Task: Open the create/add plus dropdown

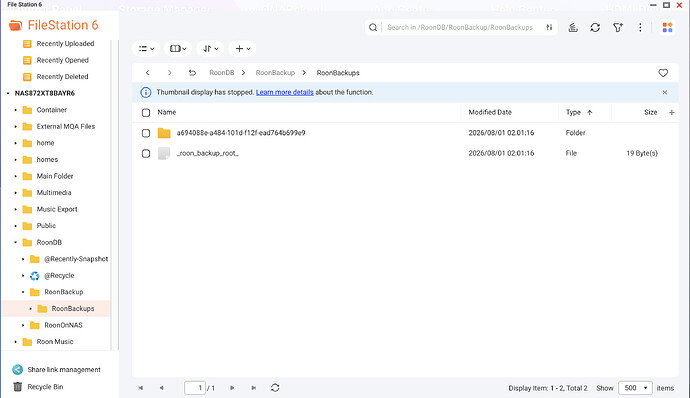Action: [242, 49]
